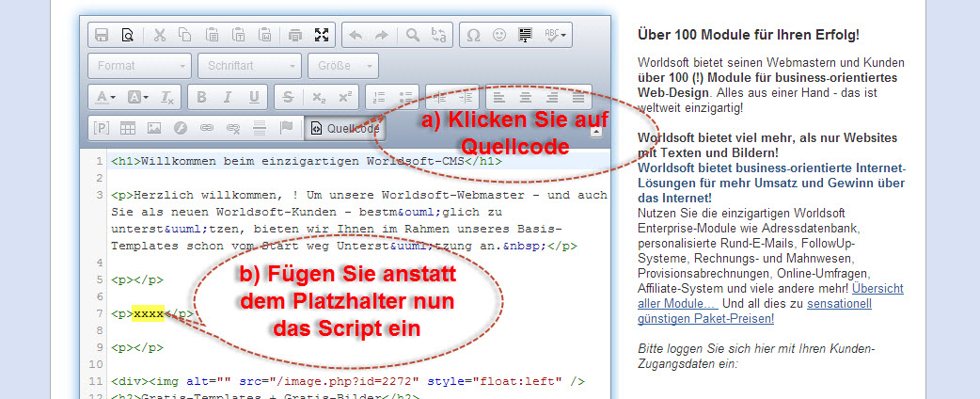The image size is (980, 399).
Task: Click the Select All icon
Action: pos(525,35)
